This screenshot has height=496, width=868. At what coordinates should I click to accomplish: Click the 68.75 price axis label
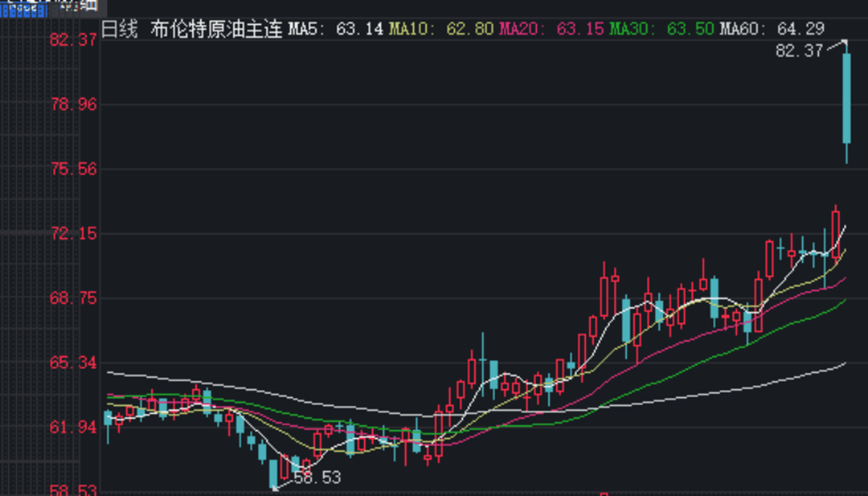click(73, 298)
